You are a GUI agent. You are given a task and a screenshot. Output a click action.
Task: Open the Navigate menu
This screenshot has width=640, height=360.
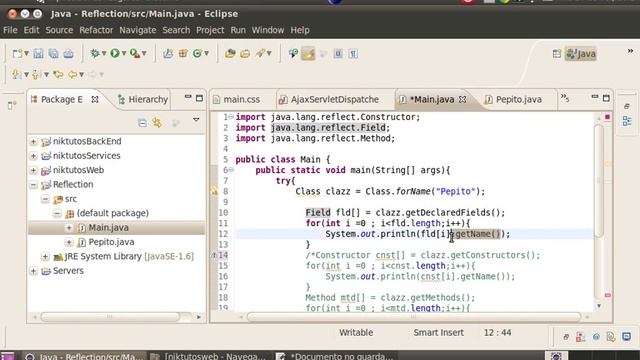(x=138, y=30)
